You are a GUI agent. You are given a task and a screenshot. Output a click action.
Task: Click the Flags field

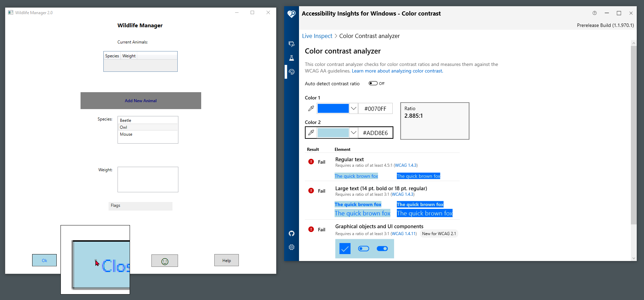tap(140, 206)
